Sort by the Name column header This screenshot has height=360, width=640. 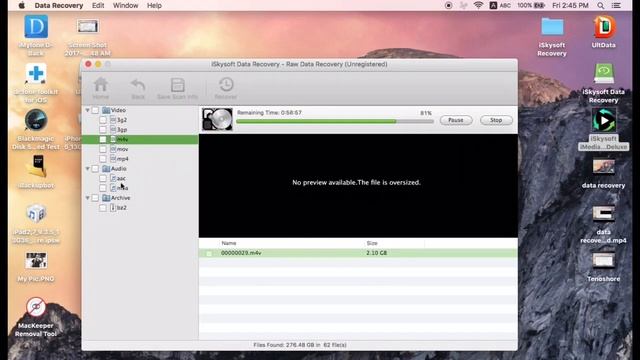pos(229,243)
